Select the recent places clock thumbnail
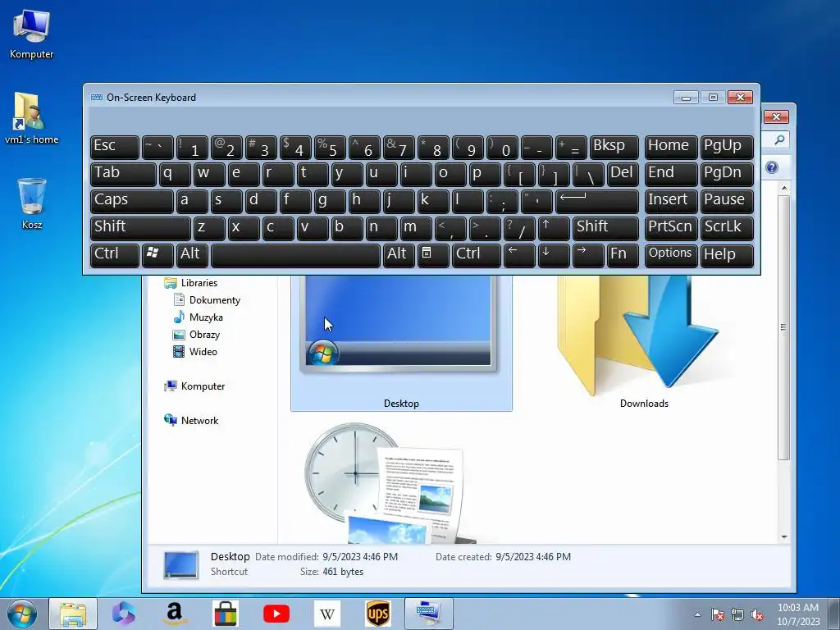Image resolution: width=840 pixels, height=630 pixels. 391,482
